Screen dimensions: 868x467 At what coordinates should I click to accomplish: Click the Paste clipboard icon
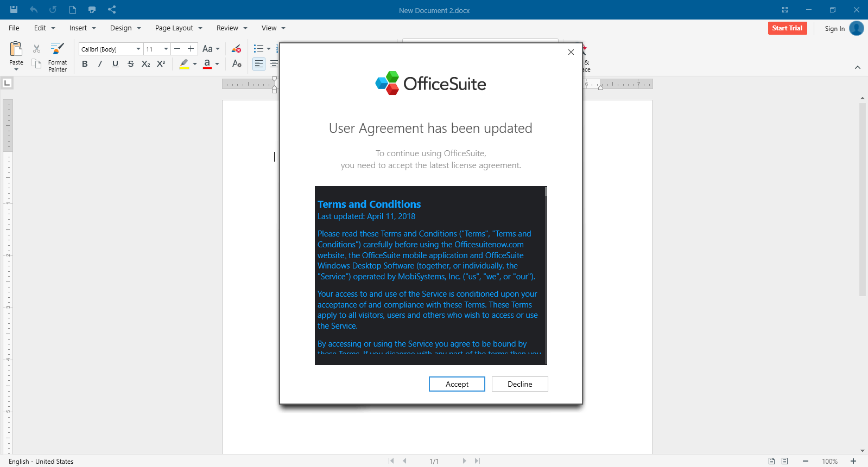pyautogui.click(x=16, y=49)
